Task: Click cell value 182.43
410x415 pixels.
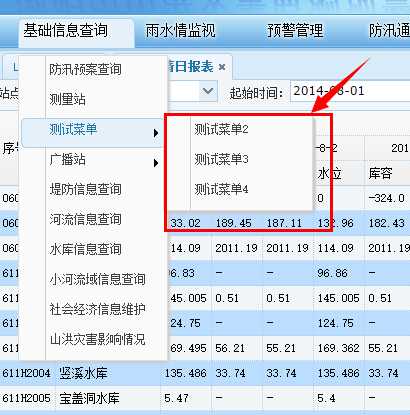Action: [386, 223]
